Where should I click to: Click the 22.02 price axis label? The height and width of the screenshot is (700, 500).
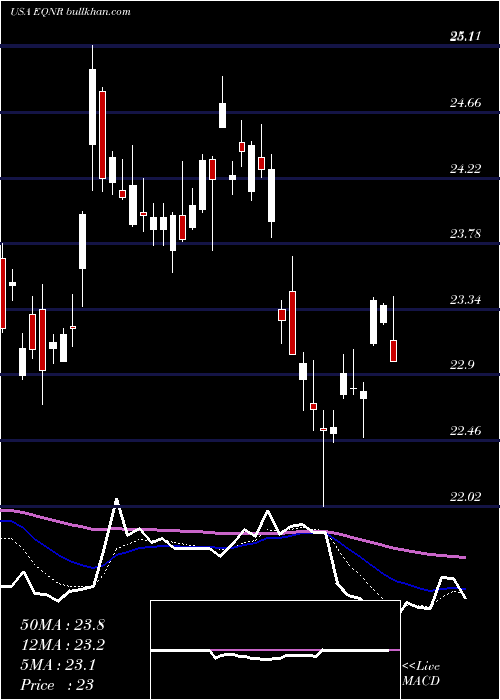[x=466, y=496]
